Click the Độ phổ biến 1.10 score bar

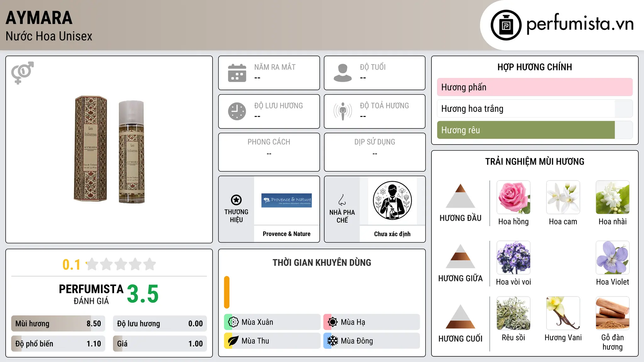pyautogui.click(x=58, y=343)
